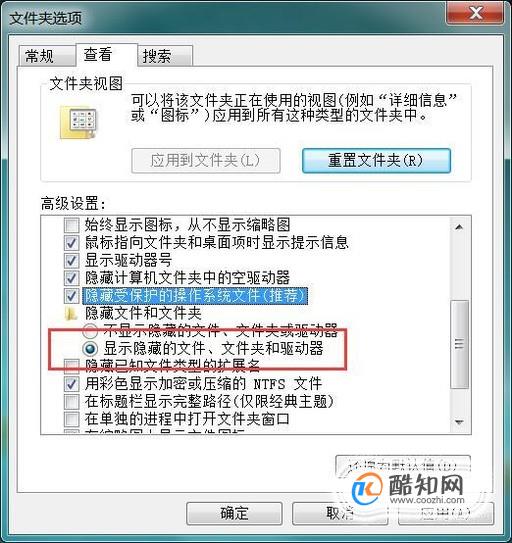Select 显示隐藏的文件、文件夹和驱动器 radio button

pos(90,349)
